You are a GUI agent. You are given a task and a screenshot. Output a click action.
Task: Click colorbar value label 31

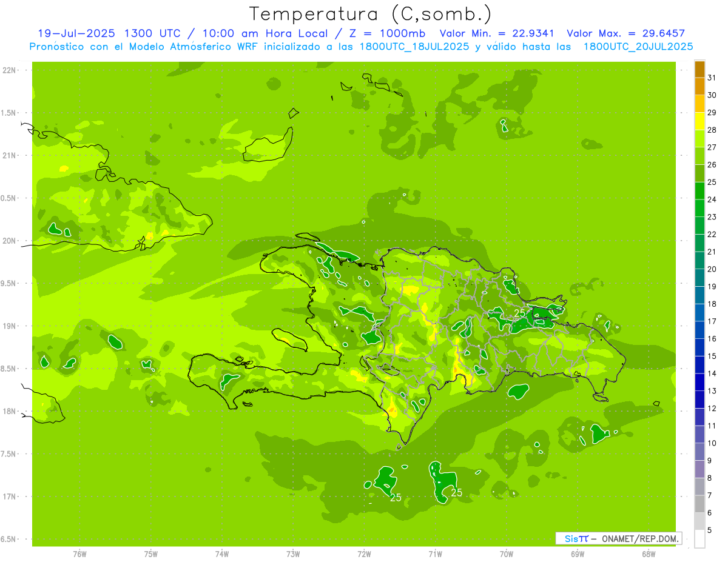712,78
